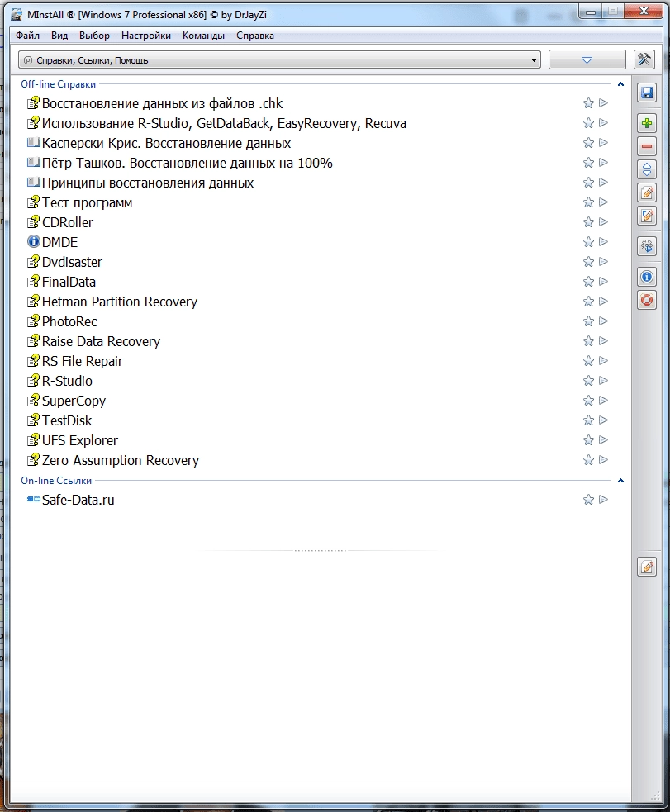670x812 pixels.
Task: Add new item with green plus button
Action: (647, 123)
